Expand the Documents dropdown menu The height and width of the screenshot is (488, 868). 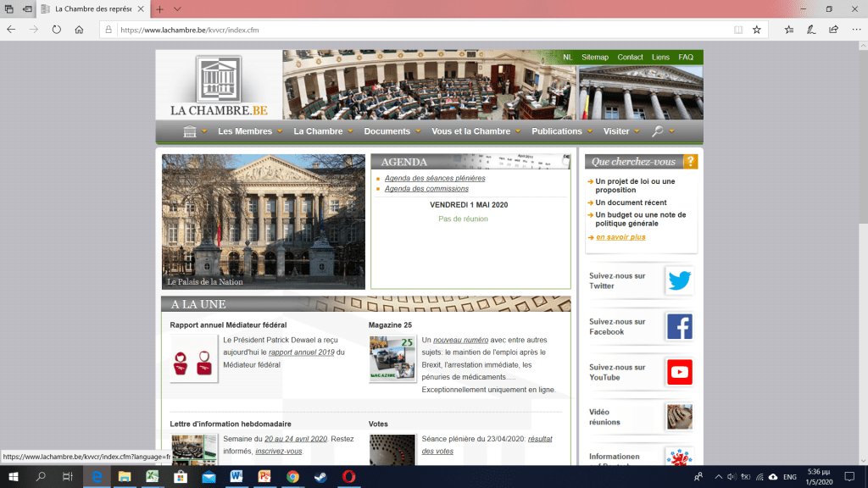pyautogui.click(x=387, y=131)
